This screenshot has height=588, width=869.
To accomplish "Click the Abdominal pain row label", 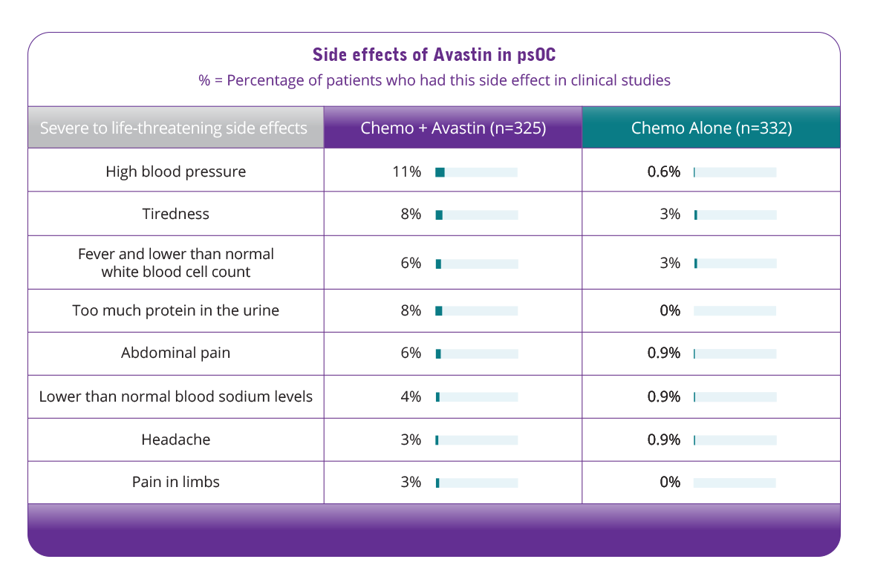I will coord(176,353).
